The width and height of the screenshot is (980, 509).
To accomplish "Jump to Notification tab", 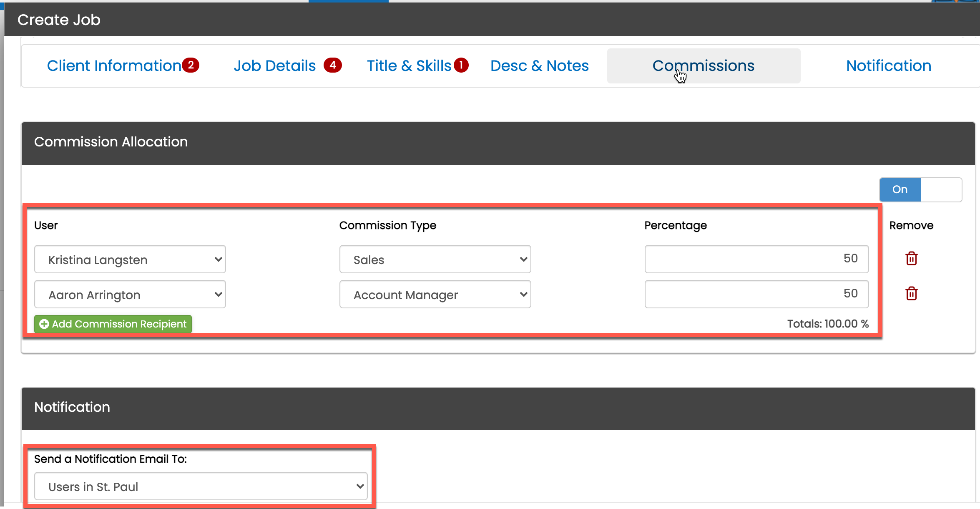I will point(889,66).
